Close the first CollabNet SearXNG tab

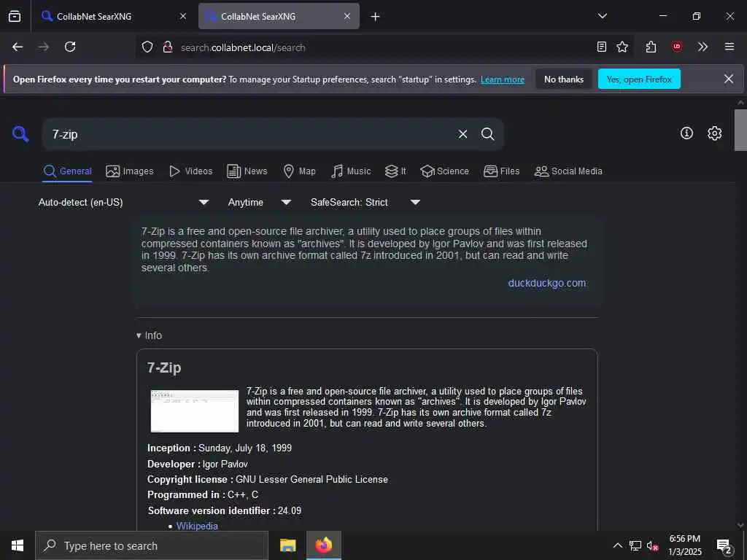coord(183,16)
